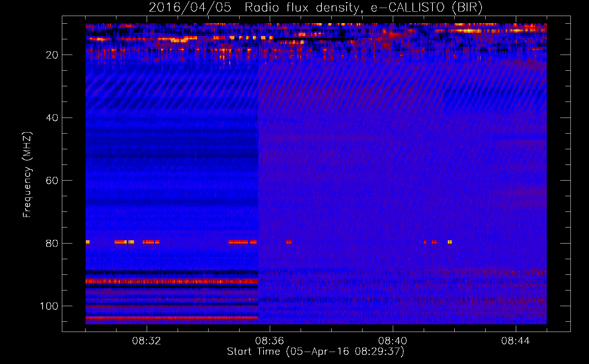Click the 60 MHz frequency tick label
589x364 pixels.
pyautogui.click(x=52, y=181)
